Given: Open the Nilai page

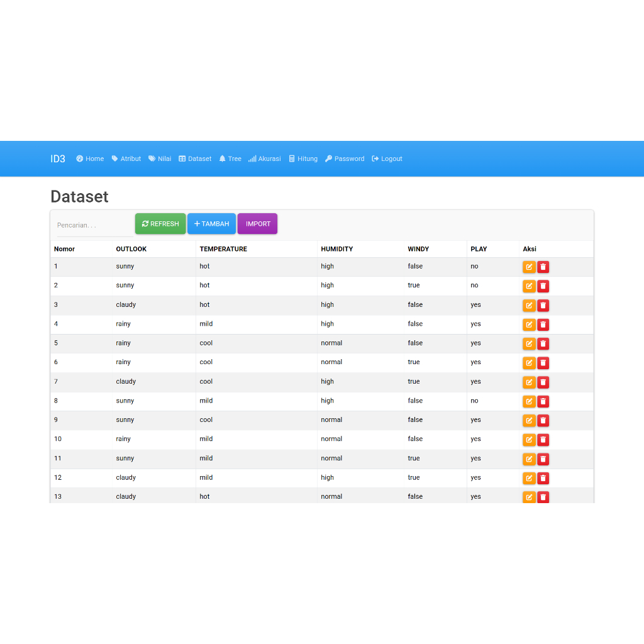Looking at the screenshot, I should pos(160,158).
